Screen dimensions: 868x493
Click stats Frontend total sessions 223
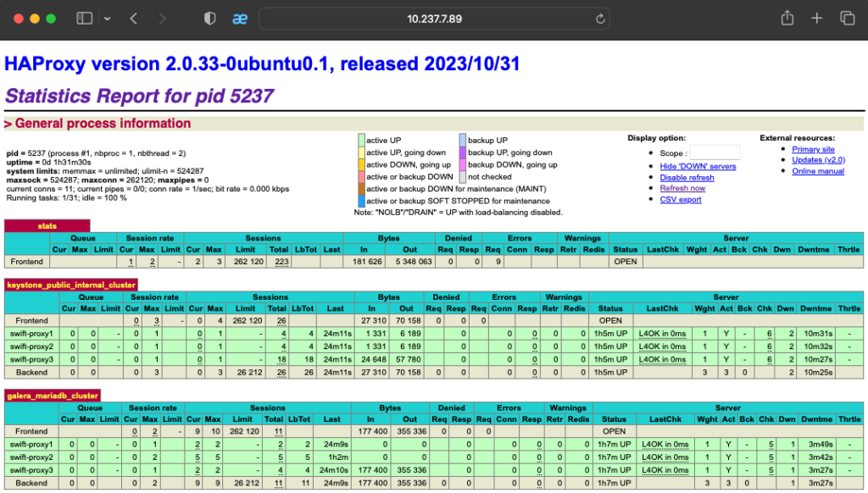(x=281, y=262)
